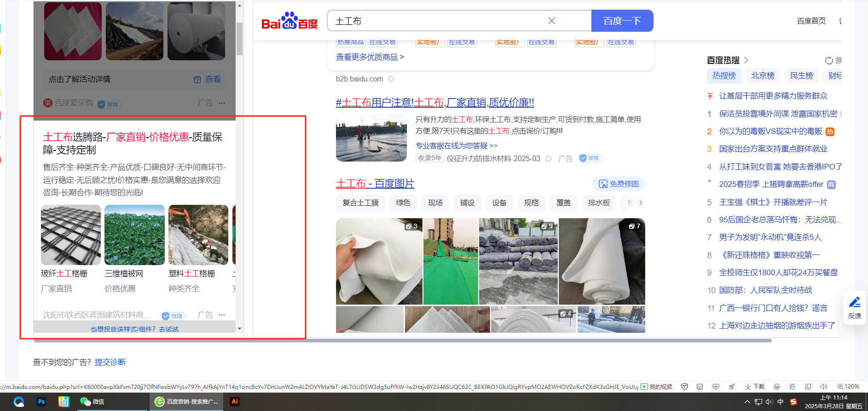Viewport: 868px width, 411px height.
Task: Click the 百度一下 search button
Action: (622, 21)
